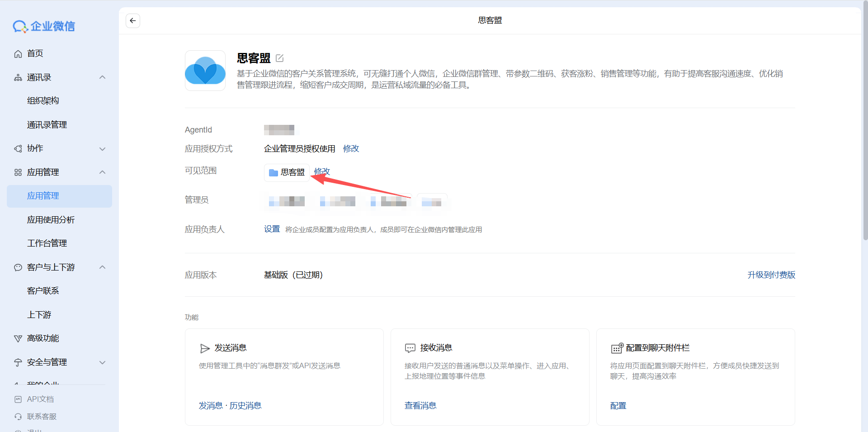Click the 应用授权方式 label
Image resolution: width=868 pixels, height=432 pixels.
209,149
